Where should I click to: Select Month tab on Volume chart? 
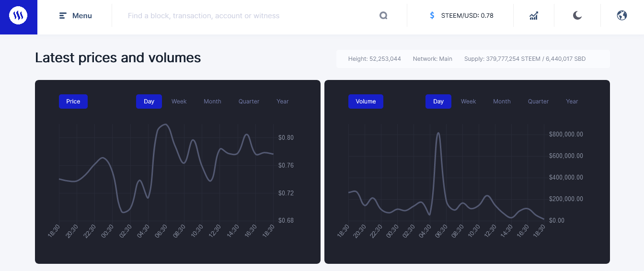pos(502,102)
